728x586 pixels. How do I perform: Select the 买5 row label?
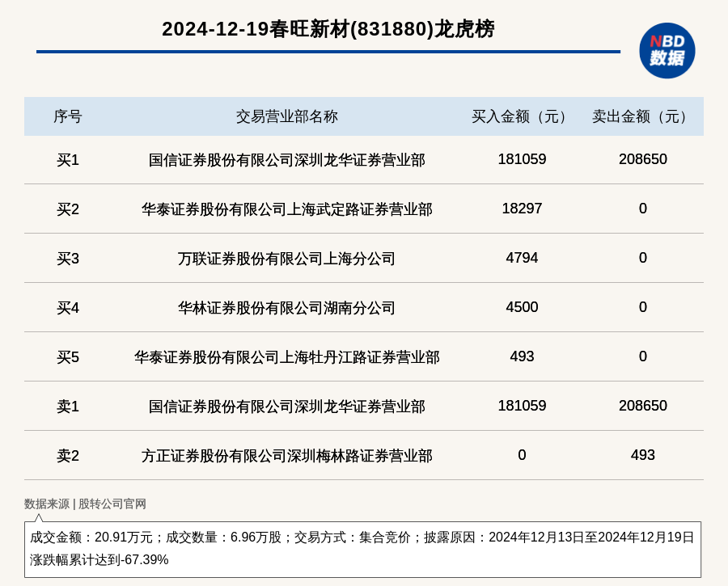pyautogui.click(x=68, y=357)
